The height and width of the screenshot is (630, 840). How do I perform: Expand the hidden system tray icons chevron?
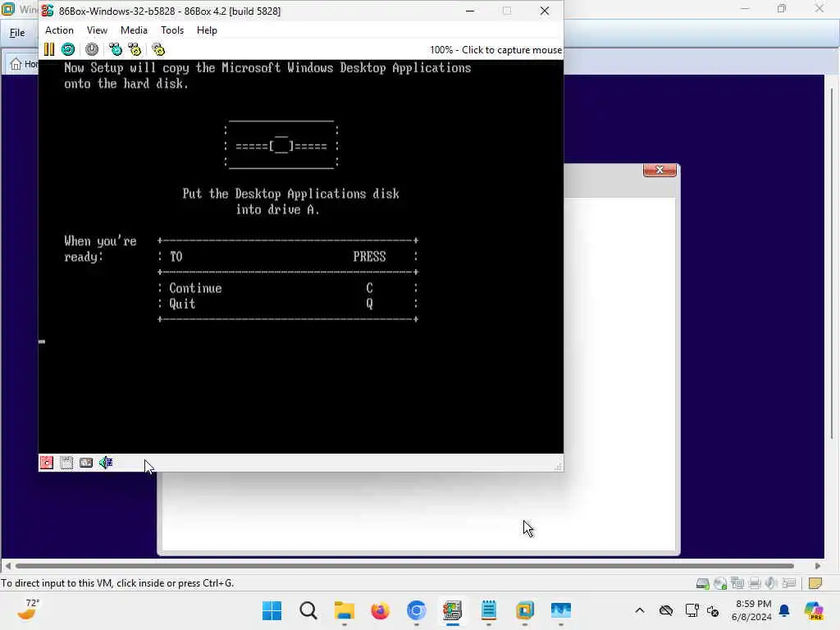(640, 610)
